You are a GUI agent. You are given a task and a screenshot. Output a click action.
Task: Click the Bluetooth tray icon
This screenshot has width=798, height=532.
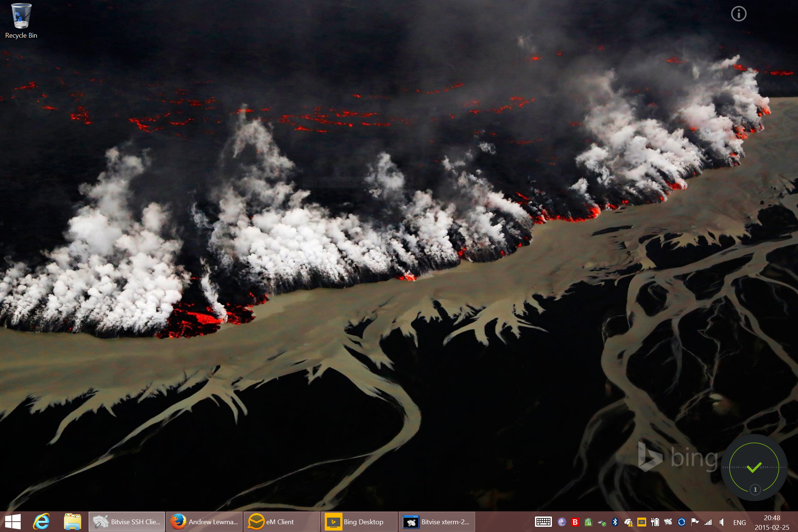(x=615, y=522)
